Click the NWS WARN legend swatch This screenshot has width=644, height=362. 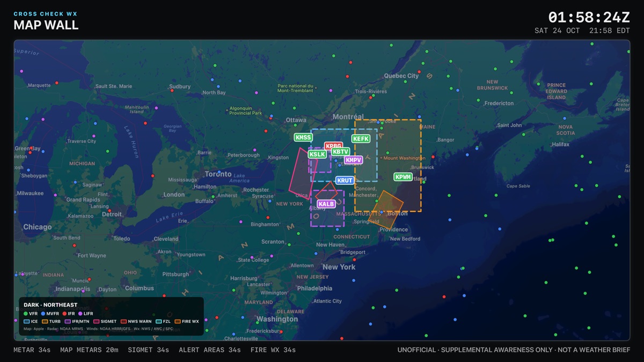(x=123, y=321)
